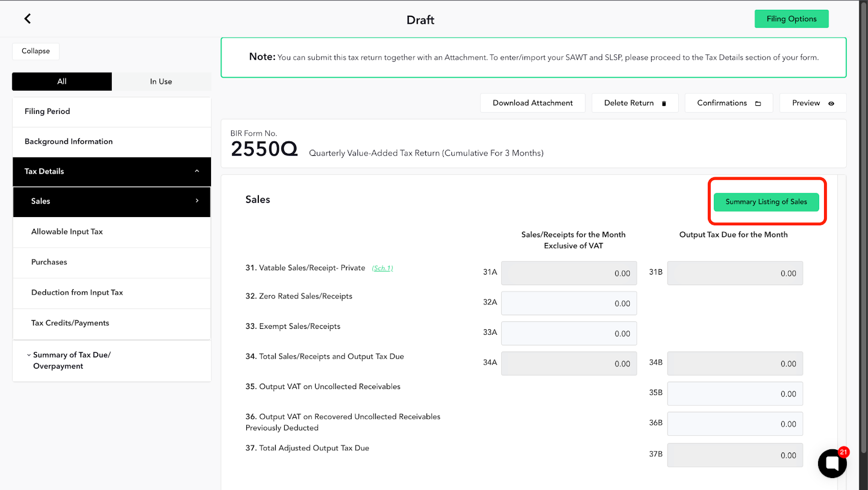Click the Filing Options button
868x490 pixels.
792,19
